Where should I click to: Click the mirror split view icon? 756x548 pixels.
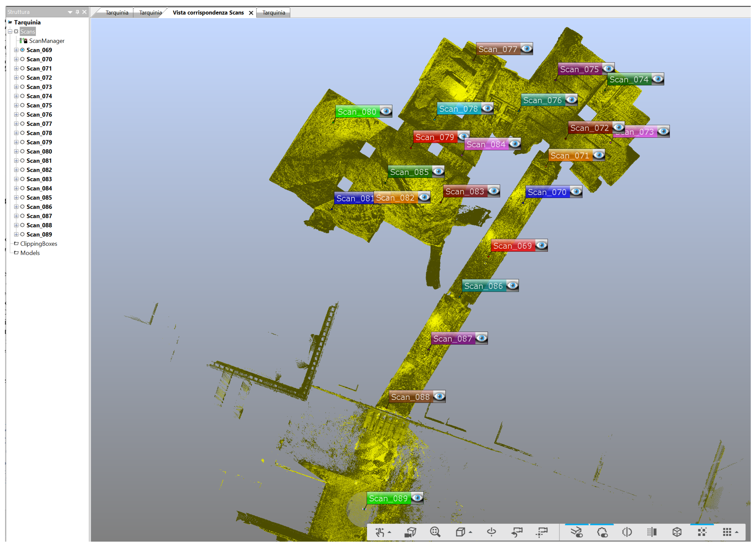627,532
